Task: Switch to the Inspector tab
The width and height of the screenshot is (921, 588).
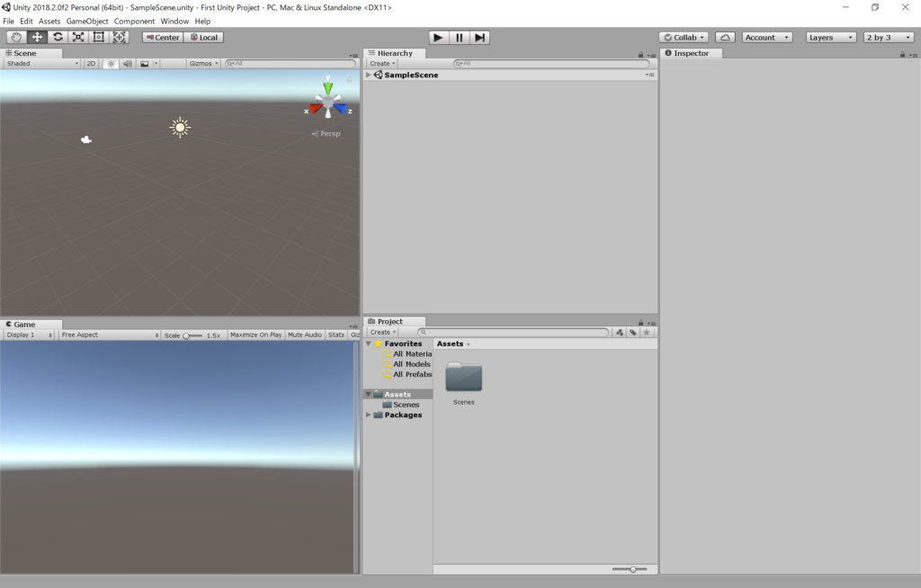Action: (691, 53)
